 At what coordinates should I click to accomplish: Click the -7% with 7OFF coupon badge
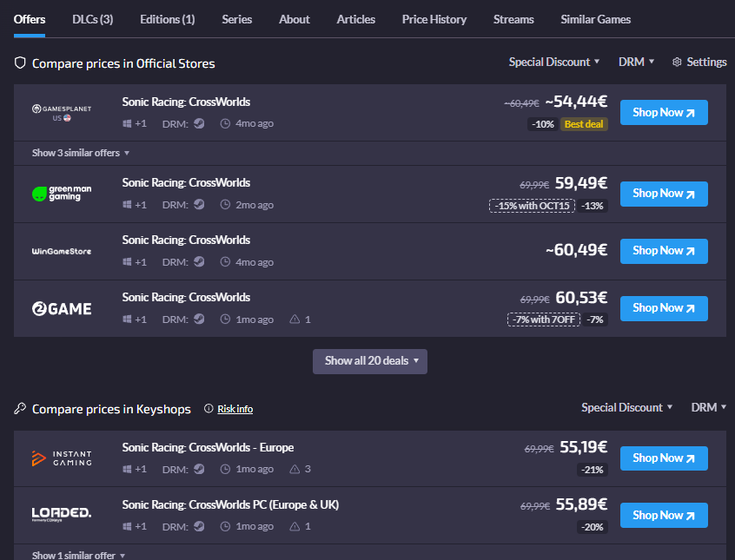click(x=544, y=320)
